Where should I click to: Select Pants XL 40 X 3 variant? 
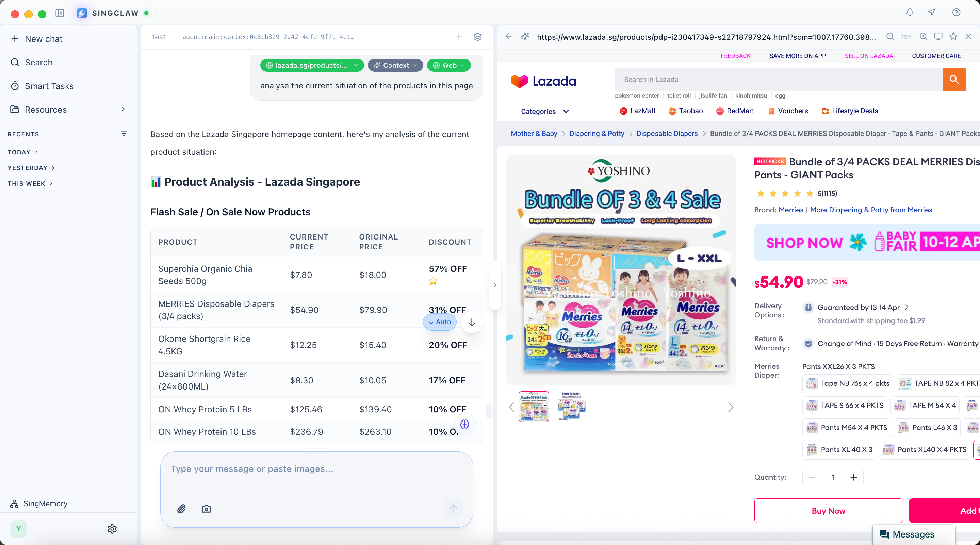pyautogui.click(x=839, y=449)
